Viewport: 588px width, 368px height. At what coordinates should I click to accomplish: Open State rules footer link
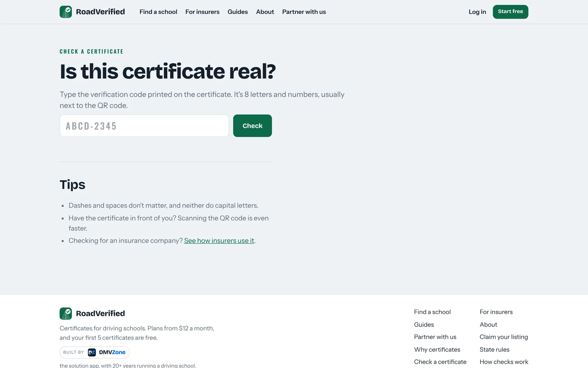tap(494, 349)
